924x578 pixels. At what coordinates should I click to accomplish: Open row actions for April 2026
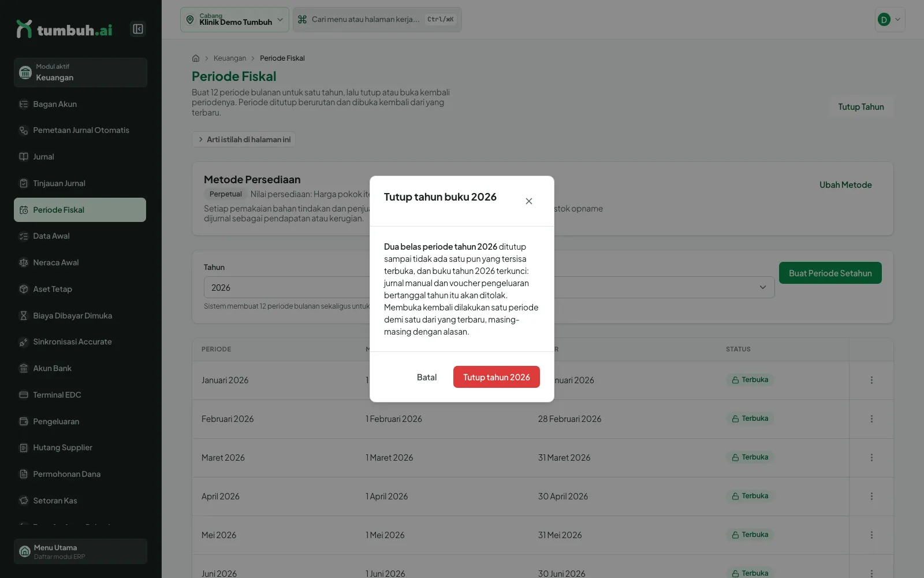(x=871, y=497)
